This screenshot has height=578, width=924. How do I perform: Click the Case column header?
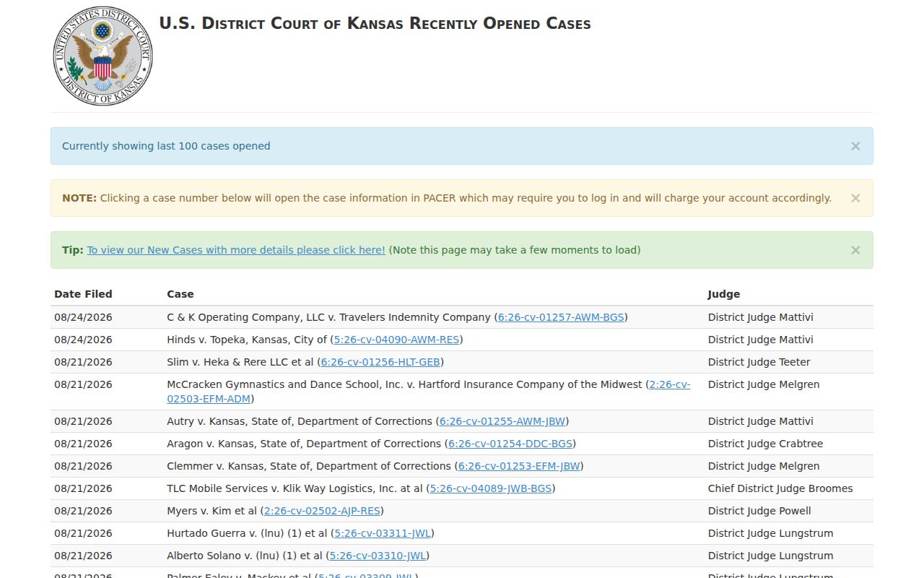(180, 294)
